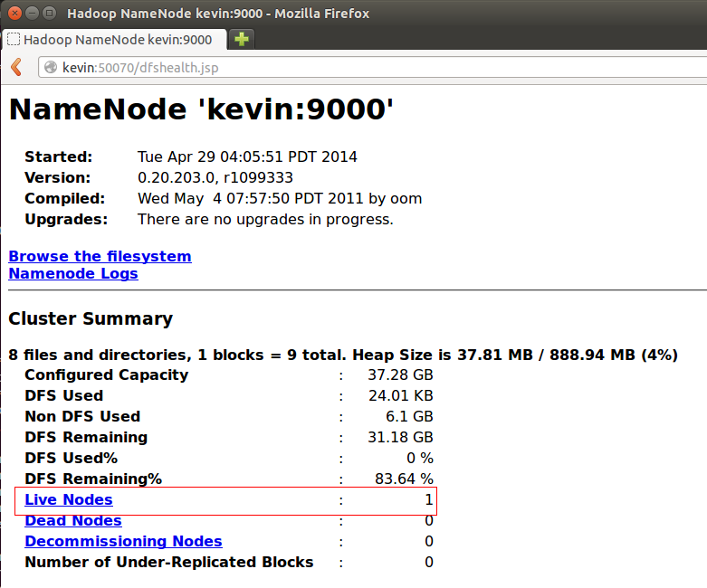Click the files and directories heap summary line
This screenshot has width=707, height=588.
(343, 355)
